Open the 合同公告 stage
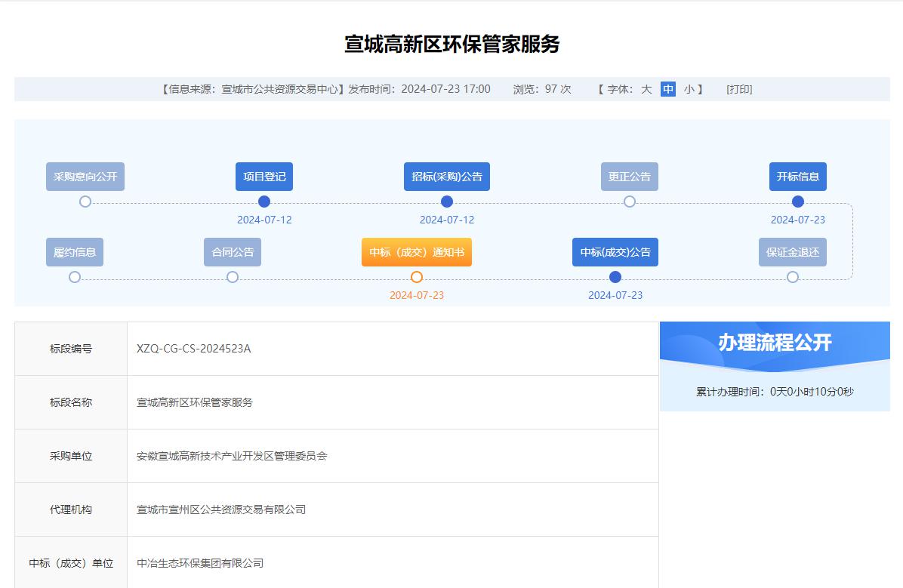Viewport: 903px width, 588px height. pyautogui.click(x=233, y=252)
